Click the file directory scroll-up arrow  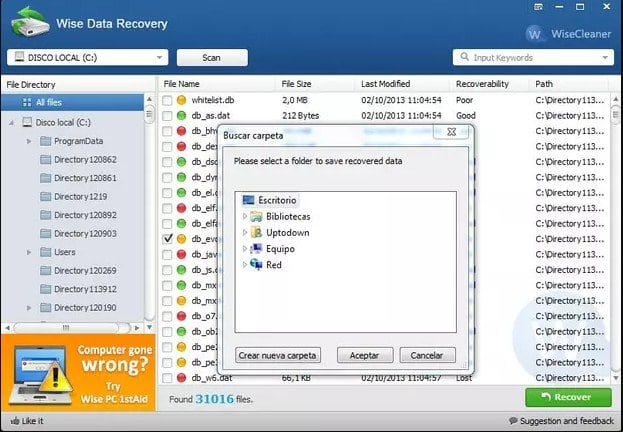tap(149, 99)
